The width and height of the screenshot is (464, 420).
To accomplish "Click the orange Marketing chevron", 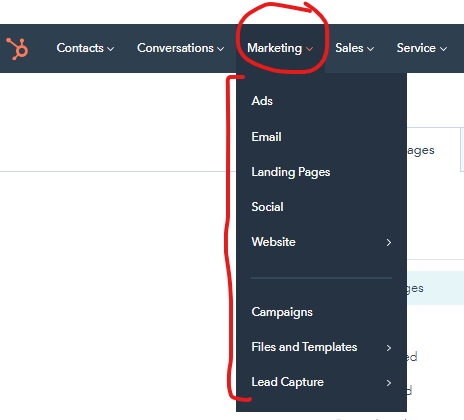I will [x=309, y=49].
